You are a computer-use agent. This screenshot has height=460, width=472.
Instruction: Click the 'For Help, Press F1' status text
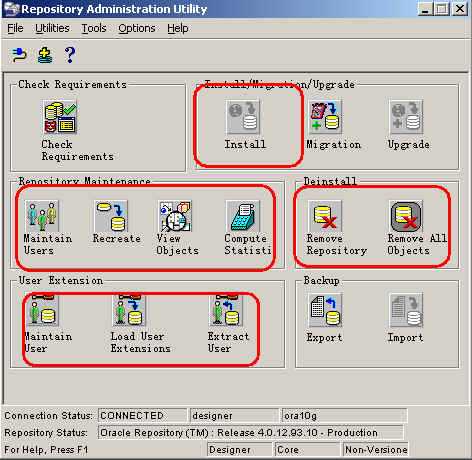pyautogui.click(x=46, y=450)
